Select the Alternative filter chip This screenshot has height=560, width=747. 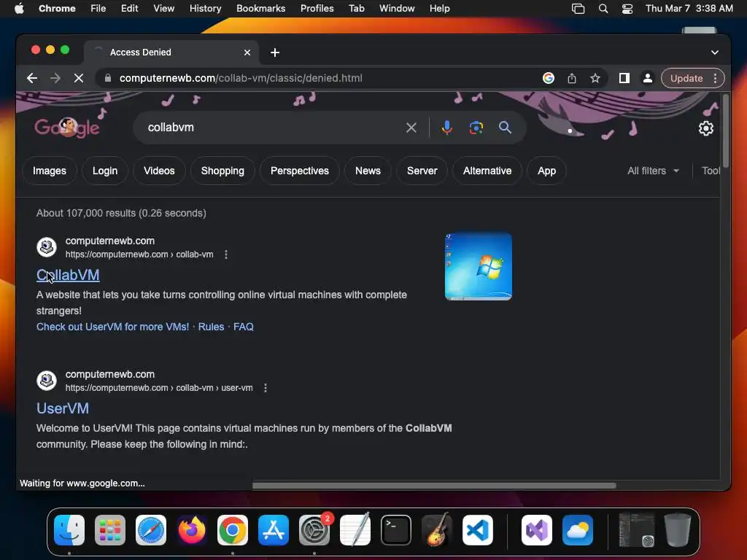coord(487,171)
